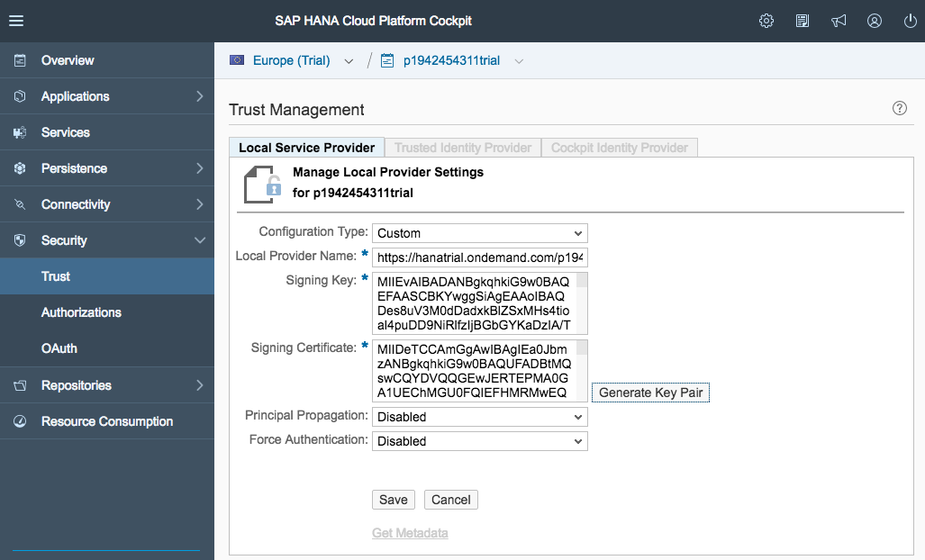Click the p1942454311trial breadcrumb link
925x560 pixels.
(451, 60)
